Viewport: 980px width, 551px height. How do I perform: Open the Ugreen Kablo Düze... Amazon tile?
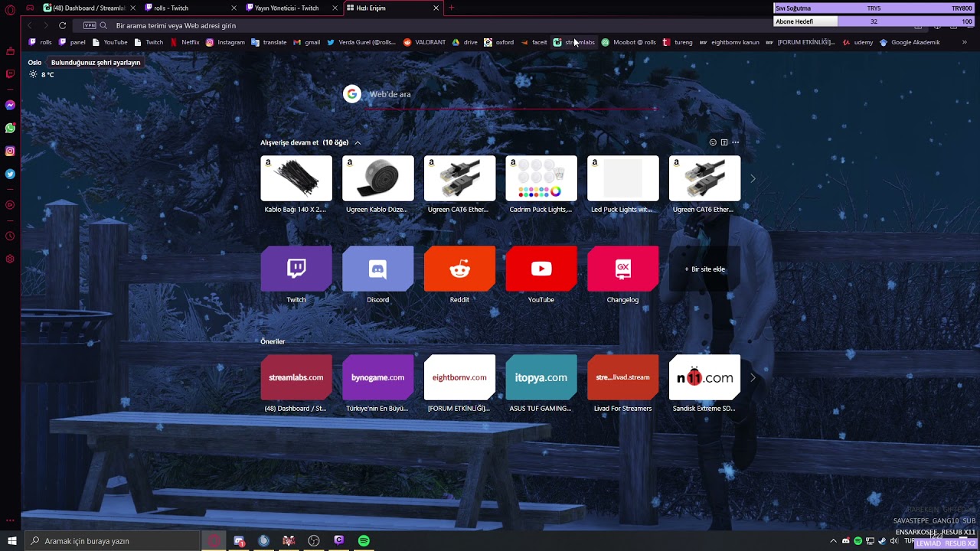click(x=378, y=184)
